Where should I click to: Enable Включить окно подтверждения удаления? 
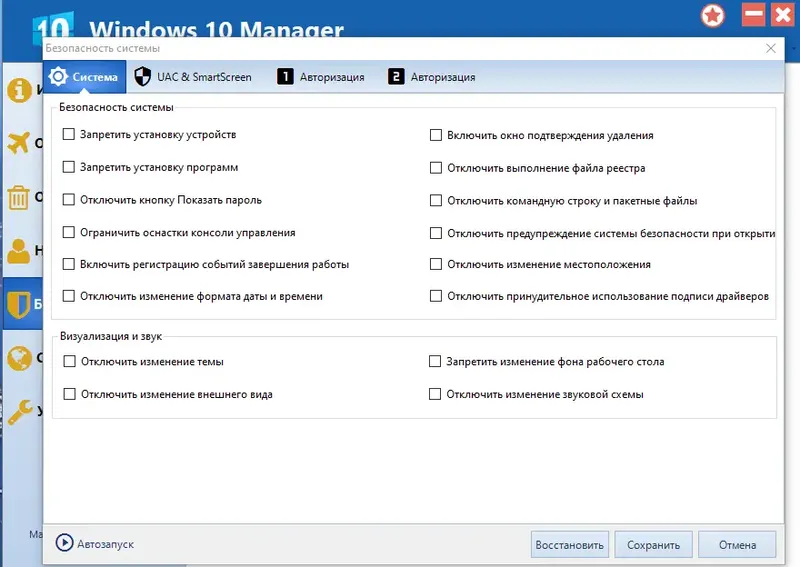click(436, 135)
